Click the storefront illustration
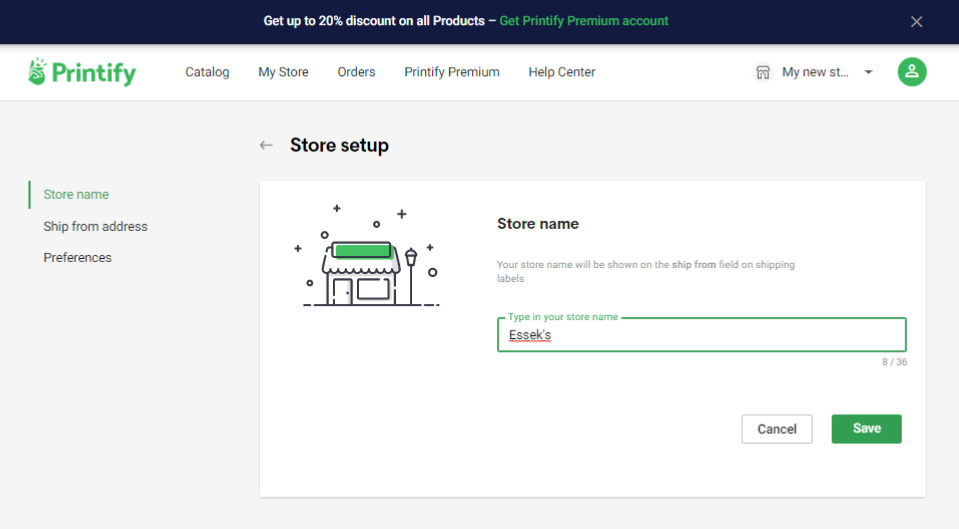The height and width of the screenshot is (529, 959). 368,255
